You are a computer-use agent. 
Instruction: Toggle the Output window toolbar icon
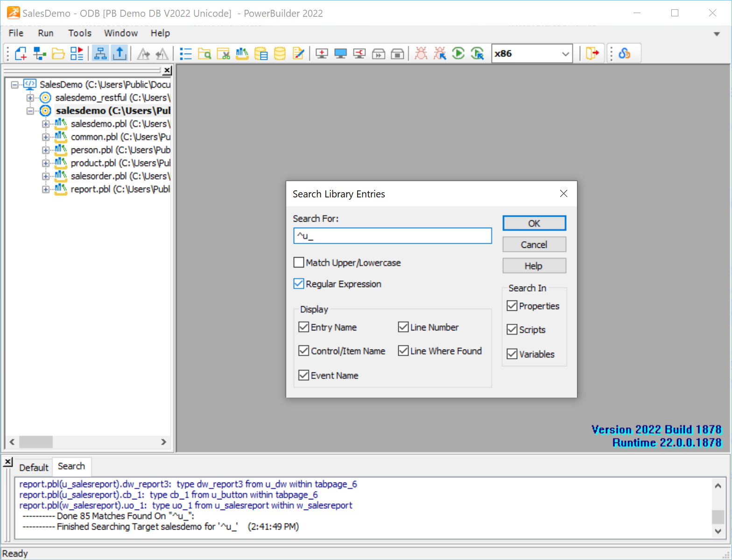pos(120,54)
